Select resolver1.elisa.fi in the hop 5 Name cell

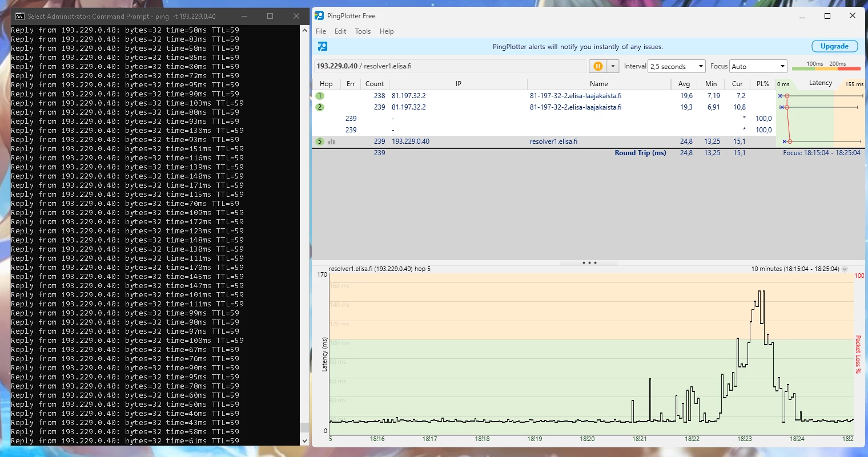pyautogui.click(x=553, y=141)
